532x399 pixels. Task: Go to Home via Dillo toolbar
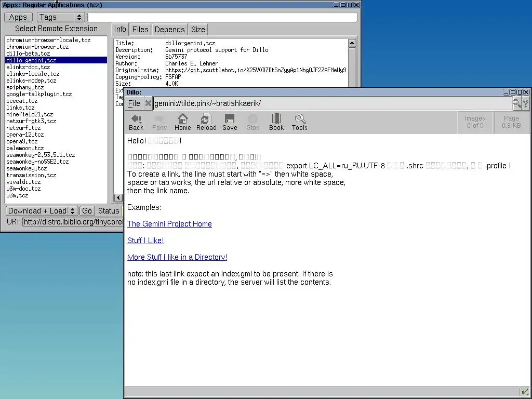click(x=182, y=122)
